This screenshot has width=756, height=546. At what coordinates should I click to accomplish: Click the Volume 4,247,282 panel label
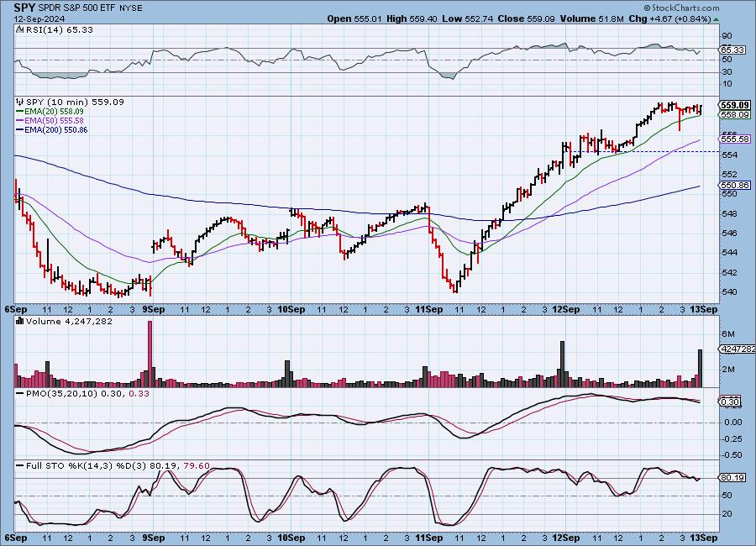[x=69, y=321]
